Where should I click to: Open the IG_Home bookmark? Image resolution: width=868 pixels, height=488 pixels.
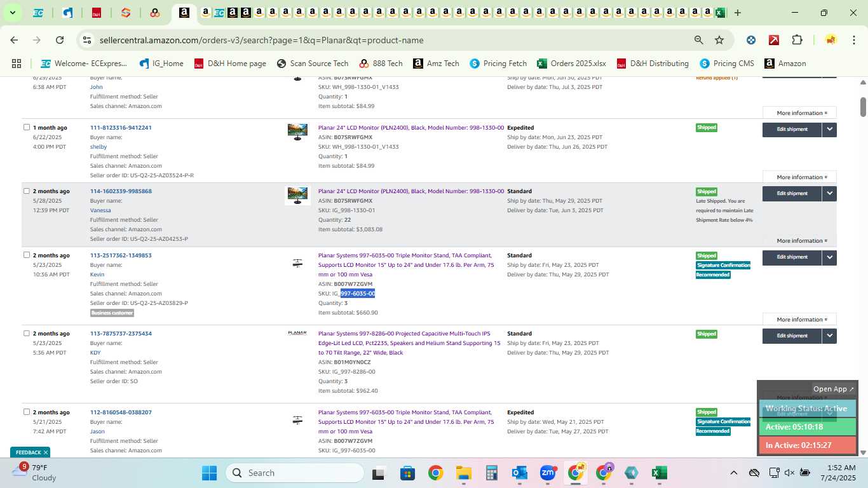pos(161,64)
